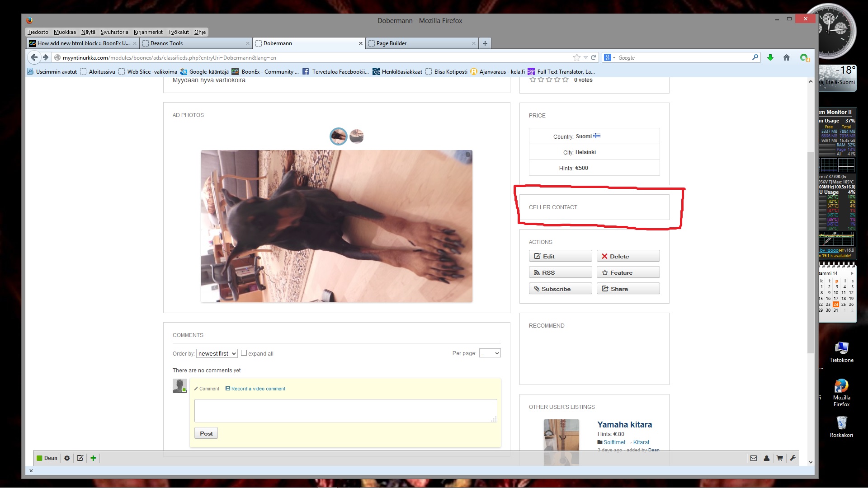Select the second ad photo thumbnail
868x488 pixels.
coord(356,136)
